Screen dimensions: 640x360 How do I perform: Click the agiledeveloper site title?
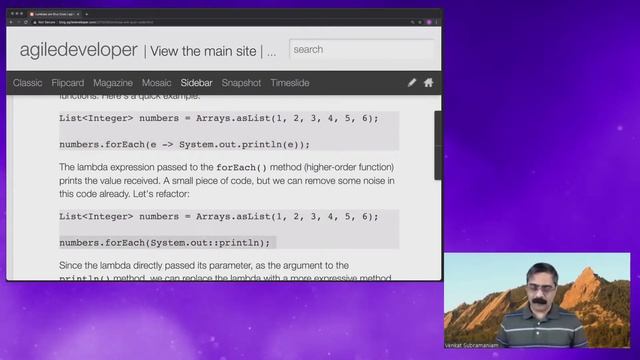click(x=78, y=50)
